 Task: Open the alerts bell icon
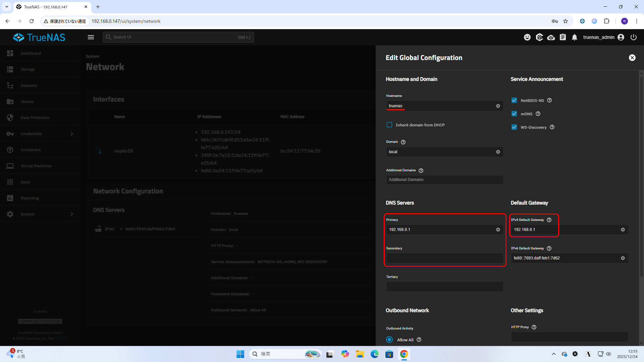click(575, 37)
